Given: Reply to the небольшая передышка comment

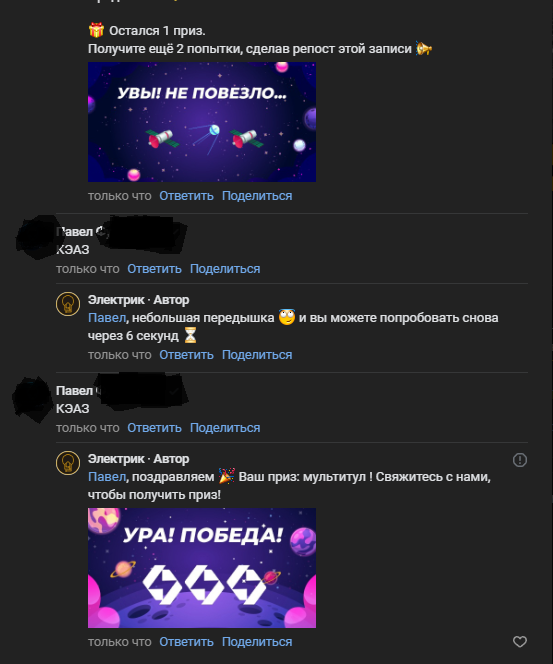Looking at the screenshot, I should coord(186,355).
